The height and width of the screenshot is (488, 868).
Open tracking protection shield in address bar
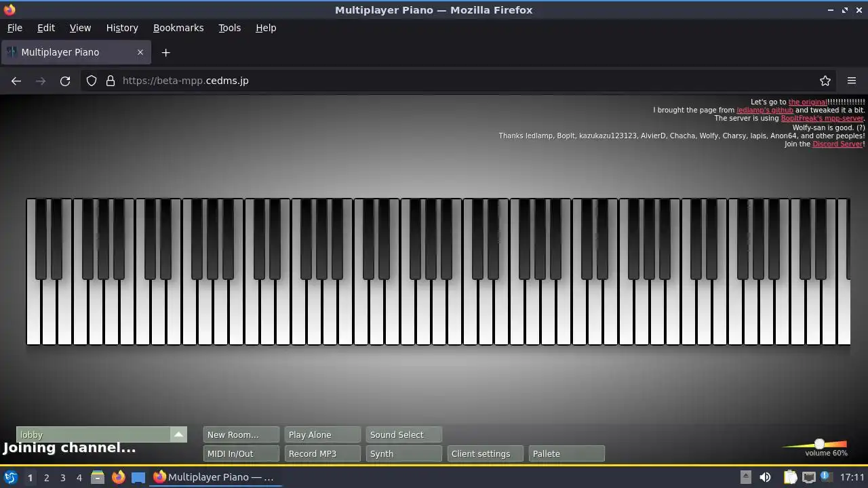(92, 81)
